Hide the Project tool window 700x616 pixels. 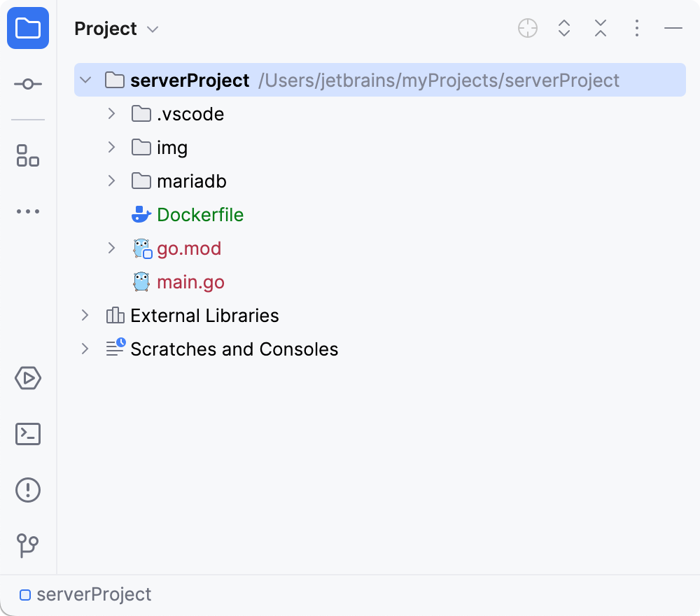coord(673,29)
